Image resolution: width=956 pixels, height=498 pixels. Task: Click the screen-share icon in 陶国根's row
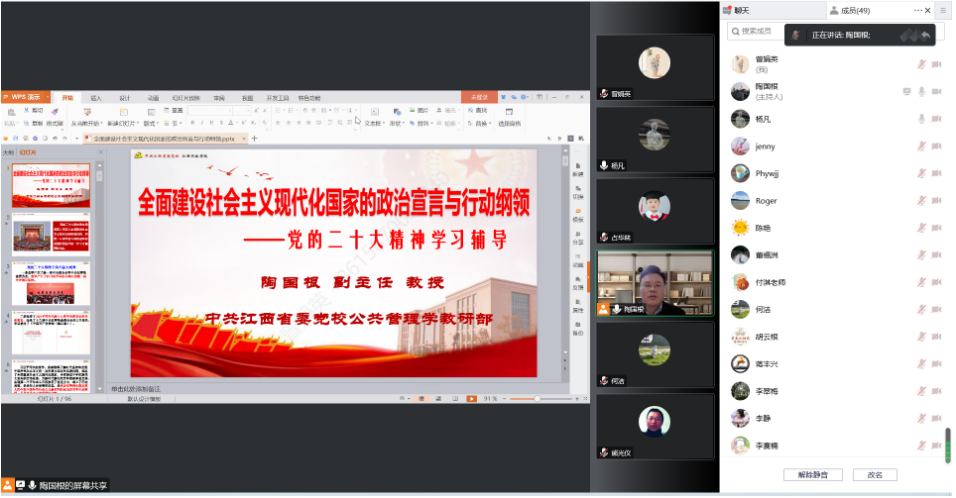click(906, 91)
